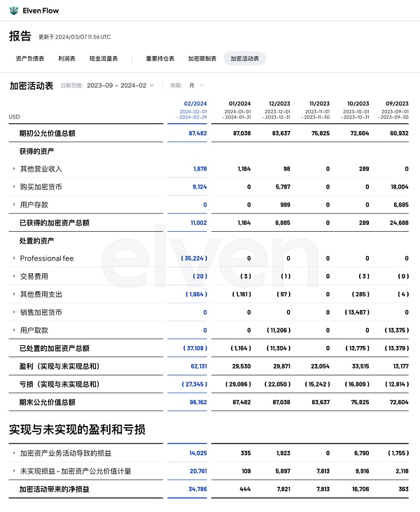420x512 pixels.
Task: Click the 12/2023 column header
Action: (x=279, y=104)
